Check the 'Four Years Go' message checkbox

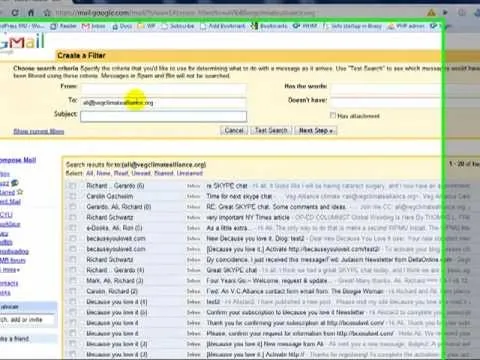[x=72, y=281]
